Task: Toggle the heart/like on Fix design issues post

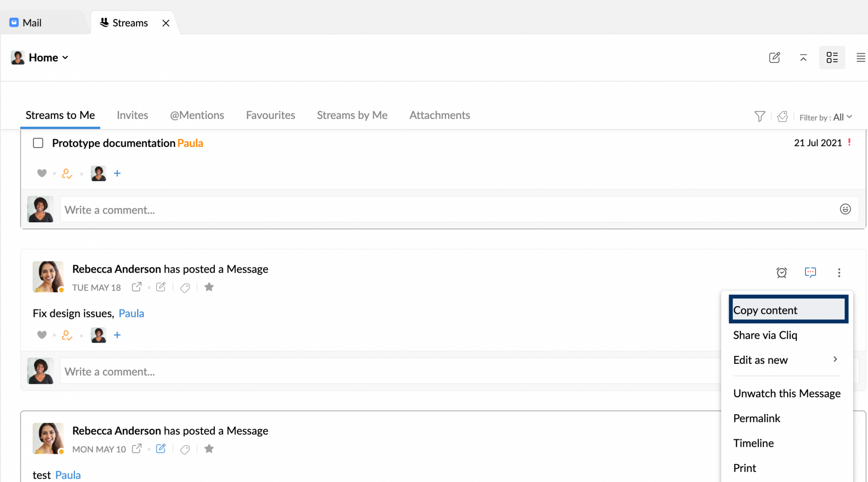Action: pyautogui.click(x=42, y=335)
